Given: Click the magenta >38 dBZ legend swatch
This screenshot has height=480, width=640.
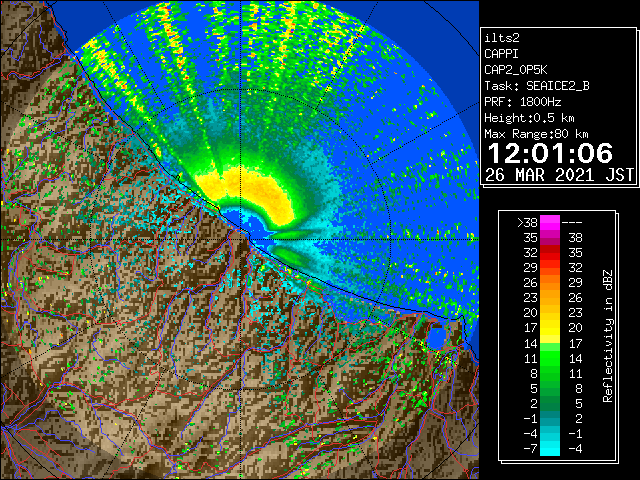Looking at the screenshot, I should pos(550,222).
